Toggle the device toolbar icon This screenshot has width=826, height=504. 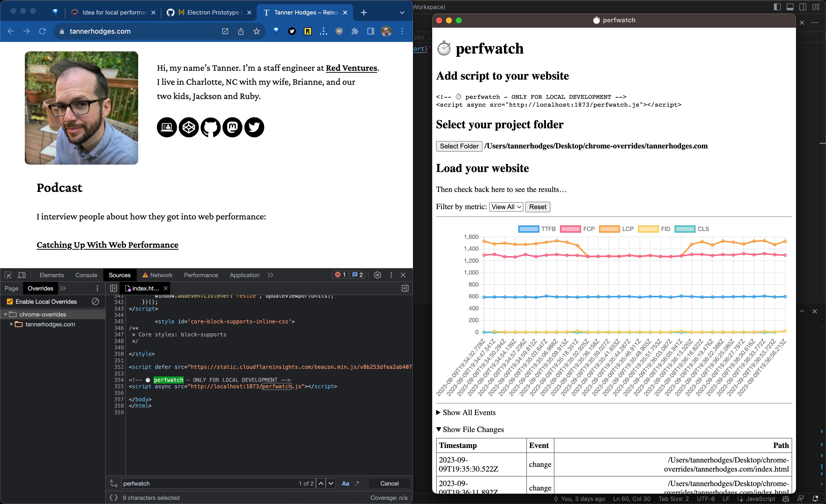point(22,275)
